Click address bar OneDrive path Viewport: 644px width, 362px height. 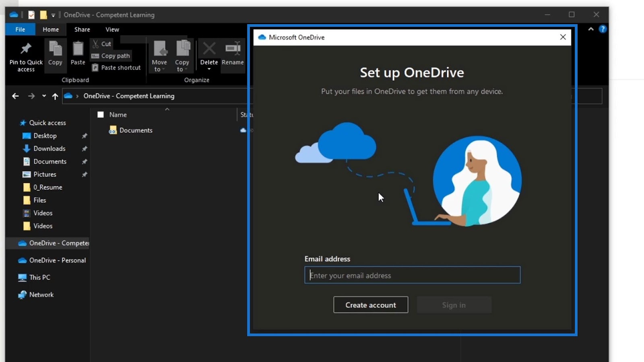pyautogui.click(x=129, y=96)
